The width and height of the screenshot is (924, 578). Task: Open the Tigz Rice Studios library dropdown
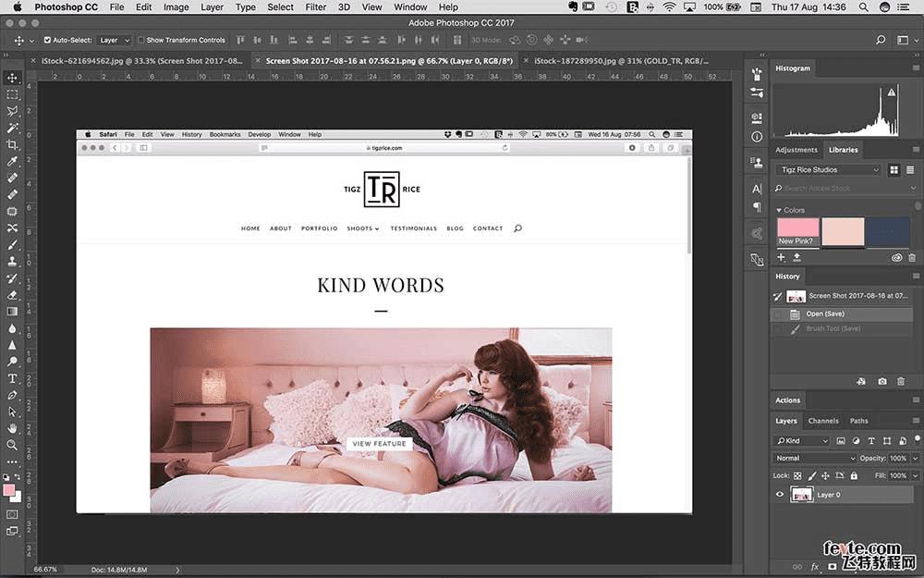pos(829,170)
